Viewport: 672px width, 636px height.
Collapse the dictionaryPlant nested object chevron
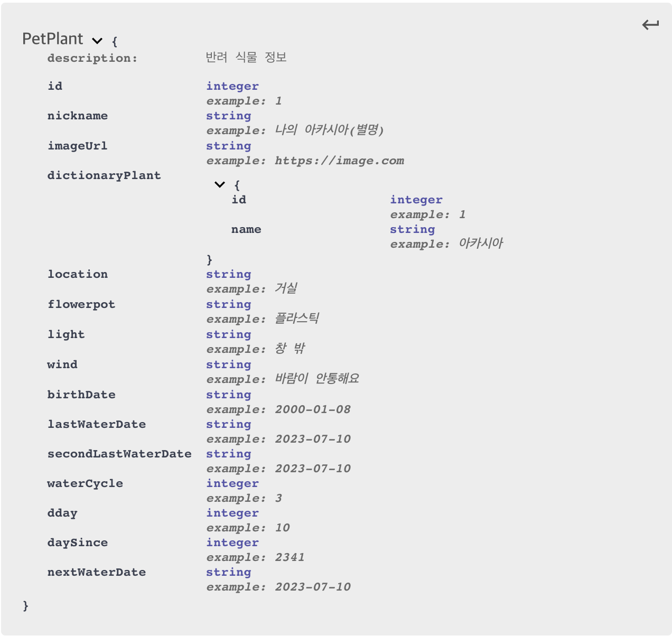tap(220, 184)
